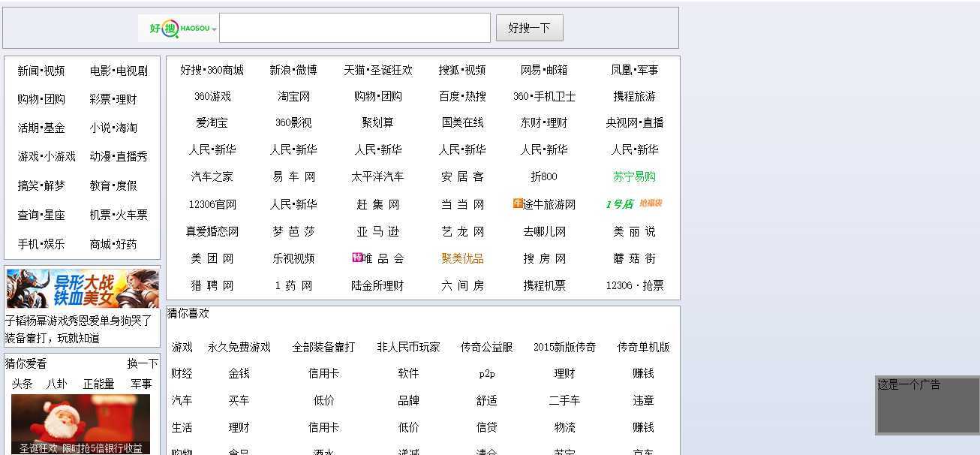Switch to the 八卦 tab
Viewport: 980px width, 455px height.
(x=56, y=384)
